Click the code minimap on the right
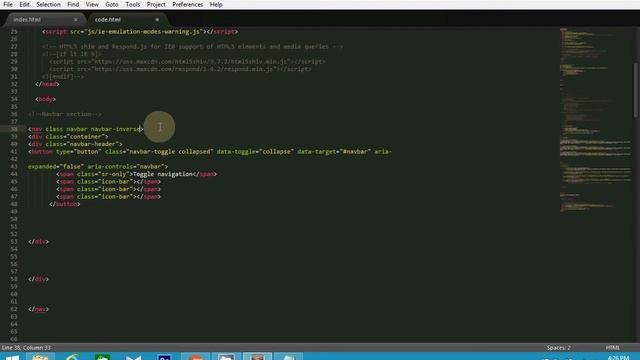Viewport: 640px width, 360px height. point(596,120)
